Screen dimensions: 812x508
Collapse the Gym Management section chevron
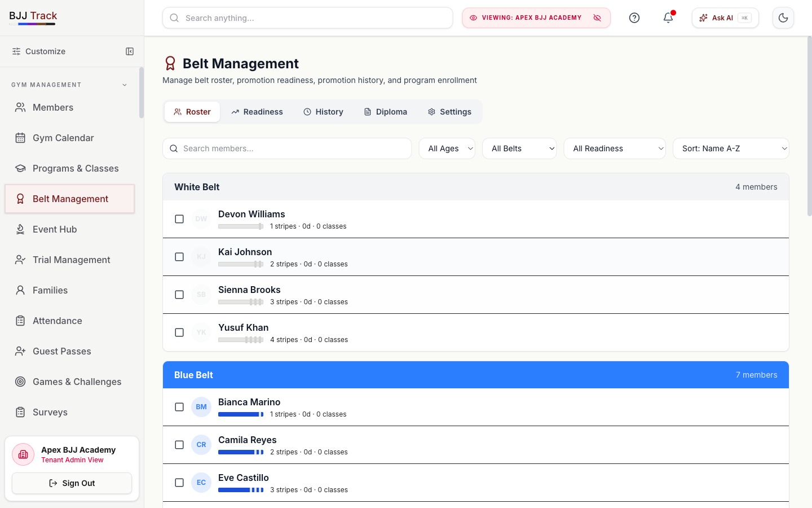[x=125, y=85]
